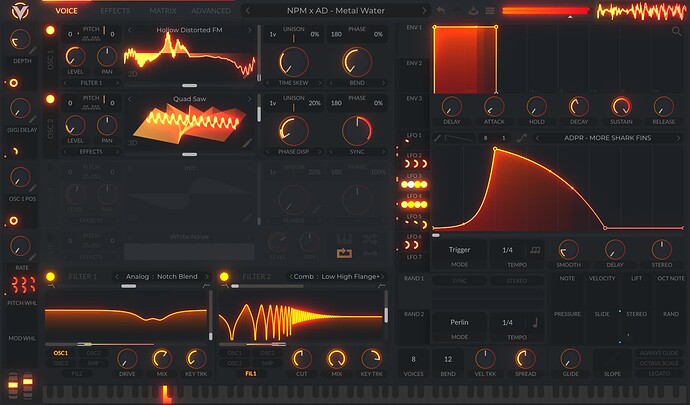Enable the ALWAYS GLIDE option

(659, 353)
